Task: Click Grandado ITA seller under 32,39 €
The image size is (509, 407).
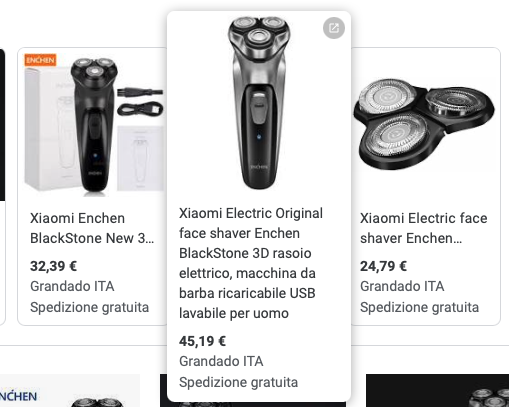Action: point(72,286)
